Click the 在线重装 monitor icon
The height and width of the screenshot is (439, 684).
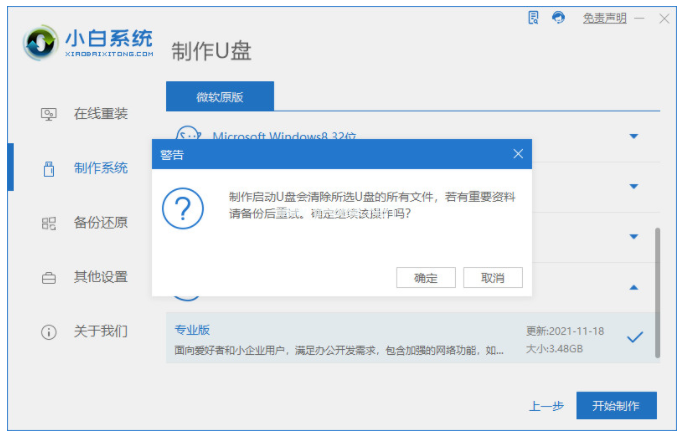pos(48,114)
